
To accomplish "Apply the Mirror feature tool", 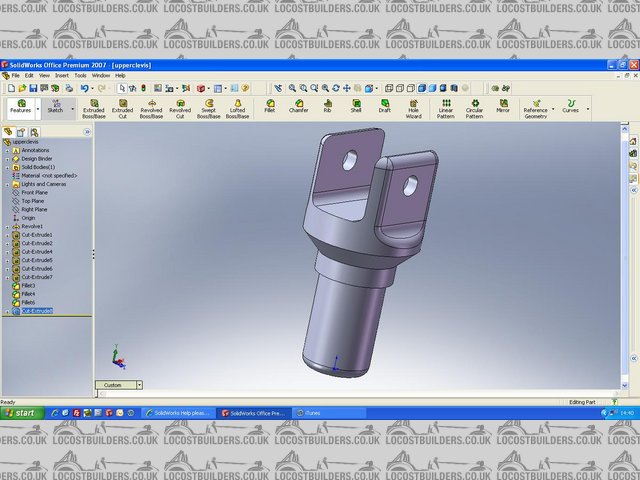I will pos(502,106).
